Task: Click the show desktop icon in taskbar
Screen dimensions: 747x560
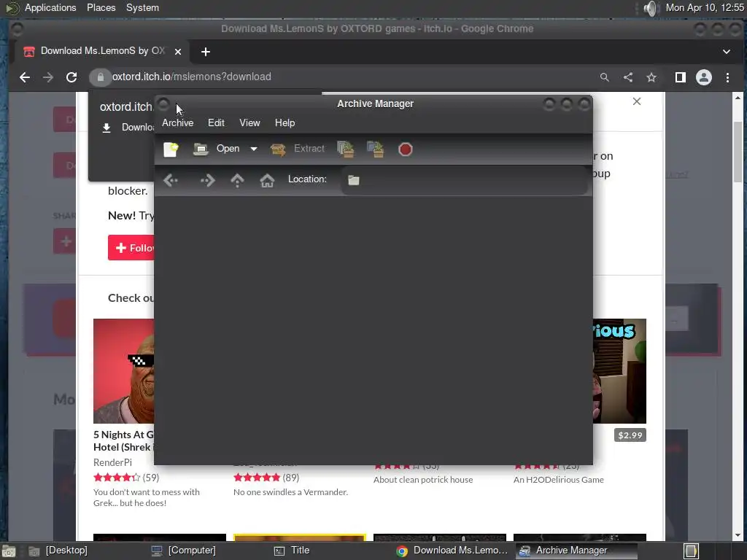Action: (9, 551)
